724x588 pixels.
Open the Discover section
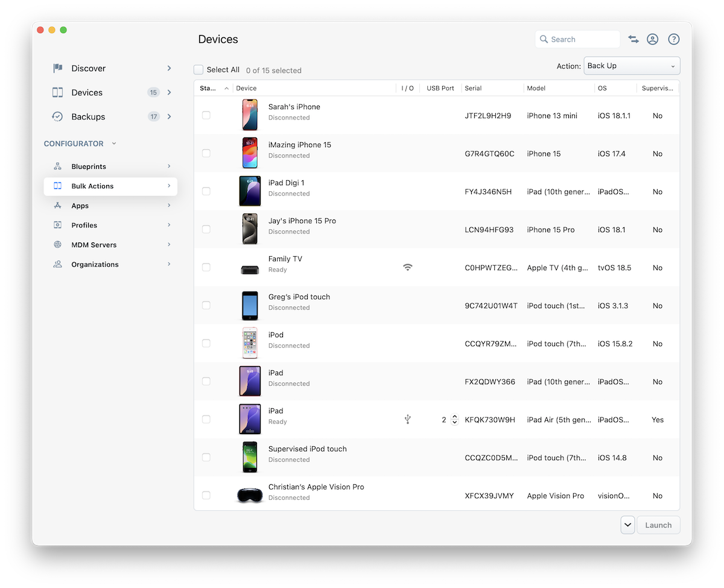[88, 68]
